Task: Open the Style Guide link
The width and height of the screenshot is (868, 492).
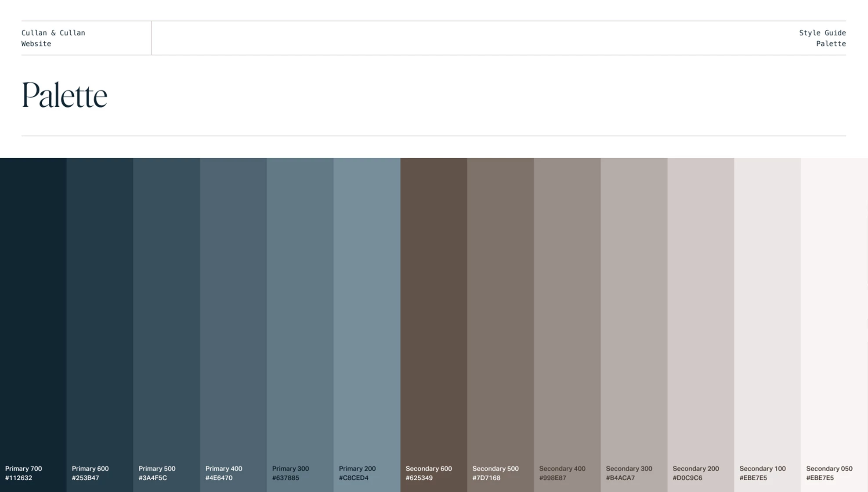Action: tap(822, 33)
